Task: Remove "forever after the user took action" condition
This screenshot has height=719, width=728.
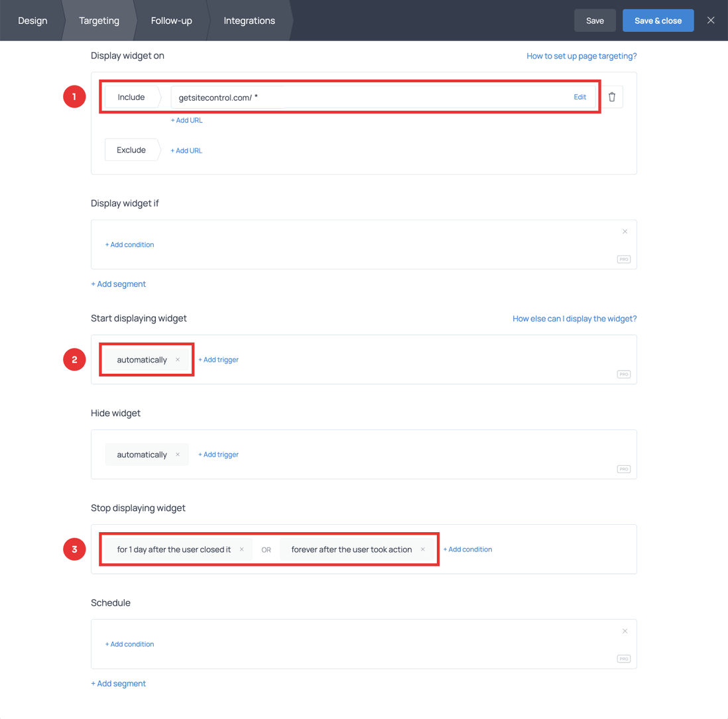Action: click(422, 549)
